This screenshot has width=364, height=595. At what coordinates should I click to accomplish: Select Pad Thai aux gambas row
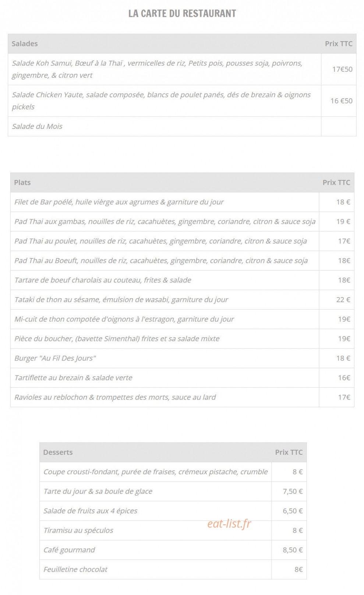pyautogui.click(x=182, y=222)
